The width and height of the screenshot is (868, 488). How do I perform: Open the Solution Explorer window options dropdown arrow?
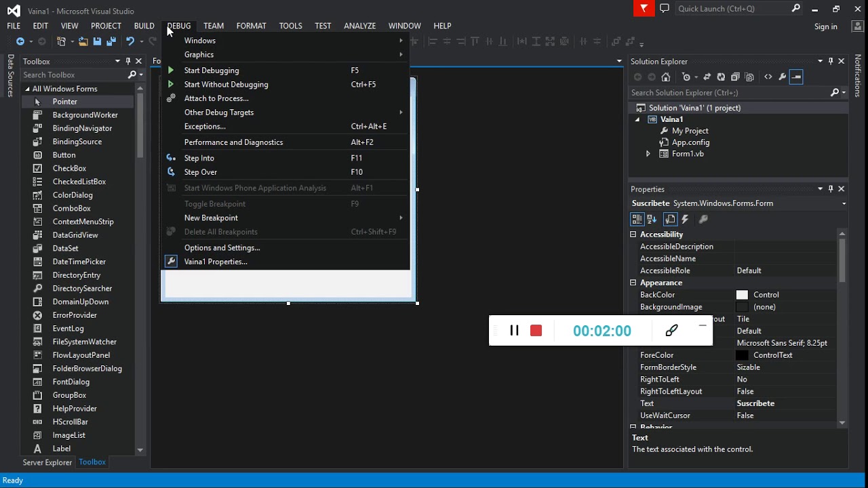pyautogui.click(x=821, y=61)
